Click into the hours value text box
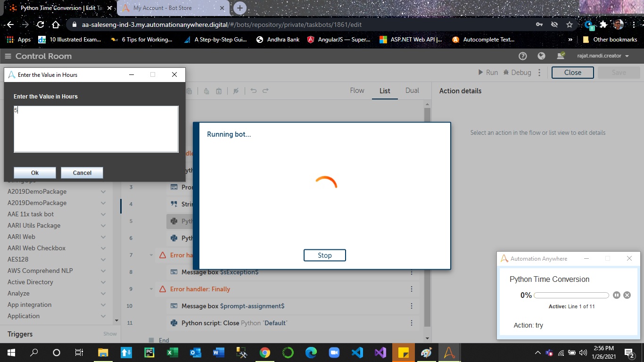This screenshot has width=644, height=362. (x=96, y=129)
